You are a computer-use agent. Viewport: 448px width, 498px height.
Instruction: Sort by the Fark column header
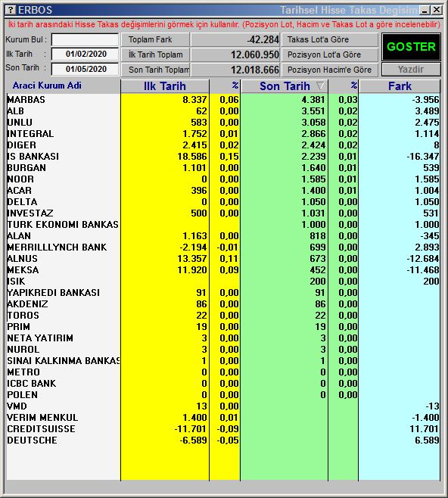[400, 86]
